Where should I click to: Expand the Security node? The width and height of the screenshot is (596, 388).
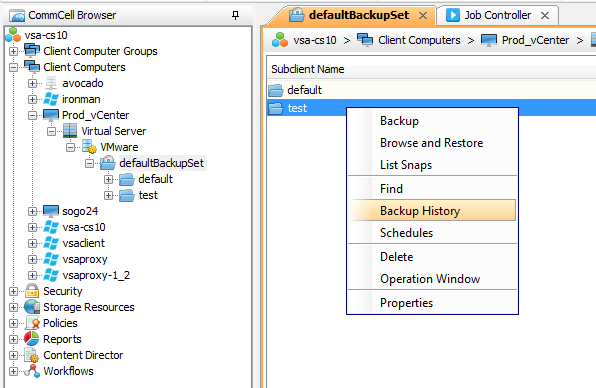click(13, 291)
